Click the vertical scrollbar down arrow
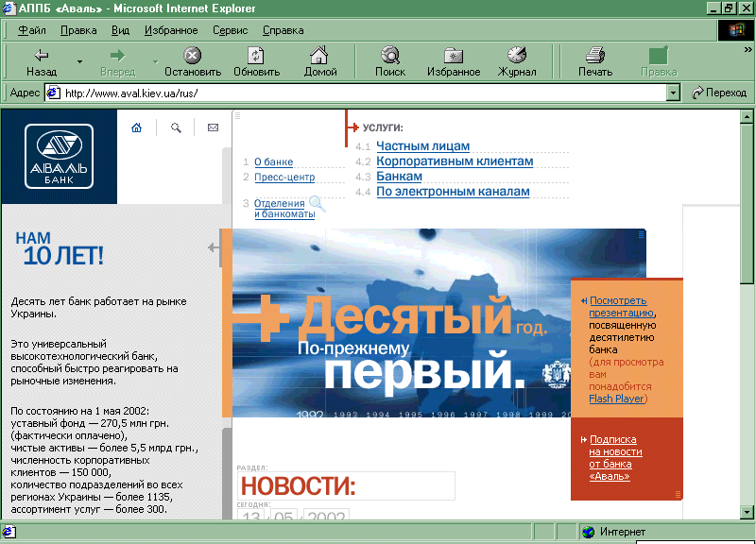Viewport: 756px width, 544px height. (747, 510)
